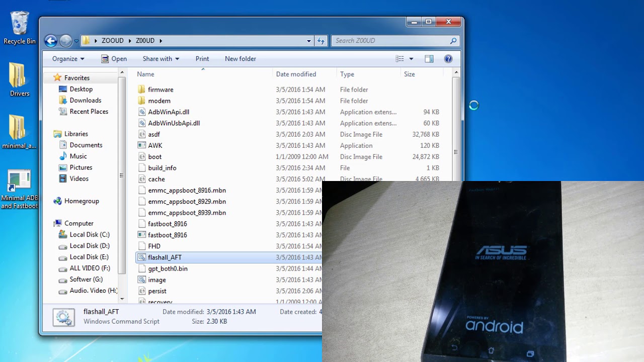The width and height of the screenshot is (644, 362).
Task: Open Recycle Bin desktop icon
Action: 20,28
